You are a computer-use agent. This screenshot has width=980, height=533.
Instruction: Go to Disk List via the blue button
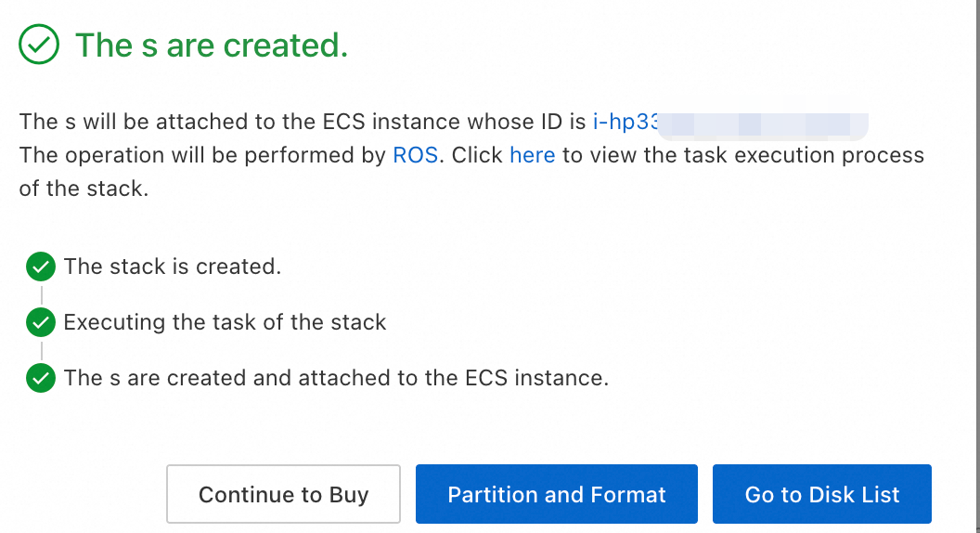point(822,494)
